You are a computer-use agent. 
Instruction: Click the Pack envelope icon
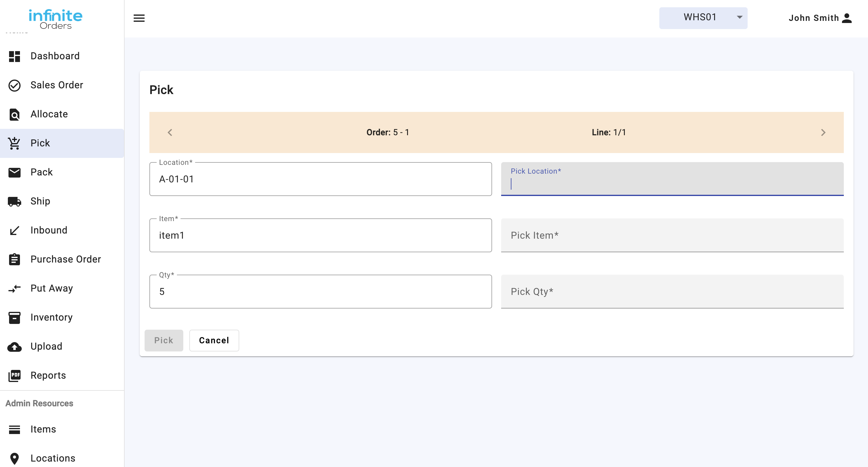[14, 172]
